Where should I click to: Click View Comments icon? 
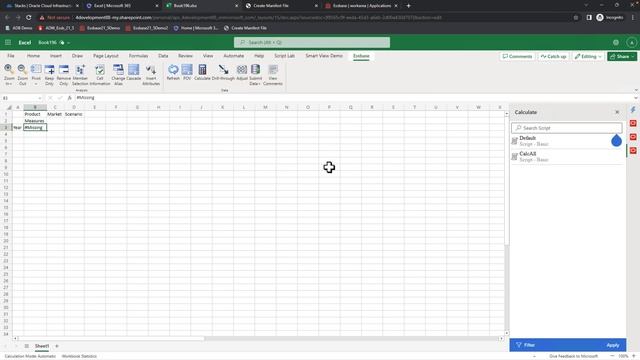(273, 74)
